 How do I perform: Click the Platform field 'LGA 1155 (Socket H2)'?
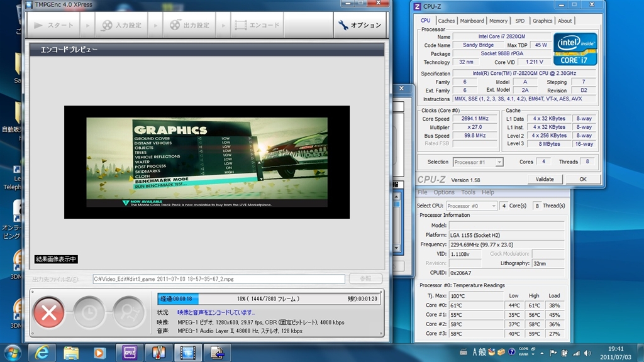click(507, 235)
